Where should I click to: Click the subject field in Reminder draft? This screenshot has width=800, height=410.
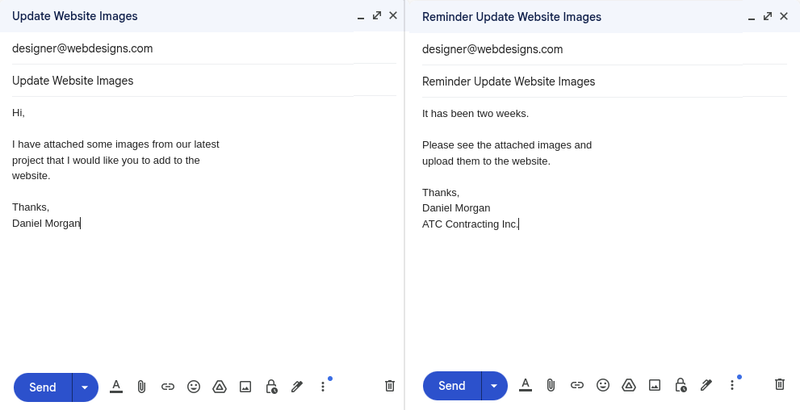tap(600, 82)
